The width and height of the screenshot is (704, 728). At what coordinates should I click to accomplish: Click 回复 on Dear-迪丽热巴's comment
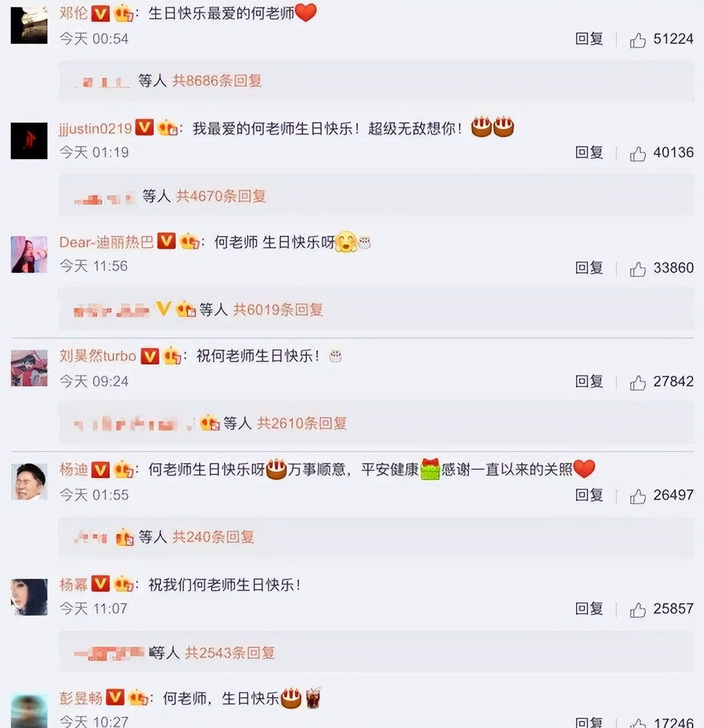pos(589,267)
